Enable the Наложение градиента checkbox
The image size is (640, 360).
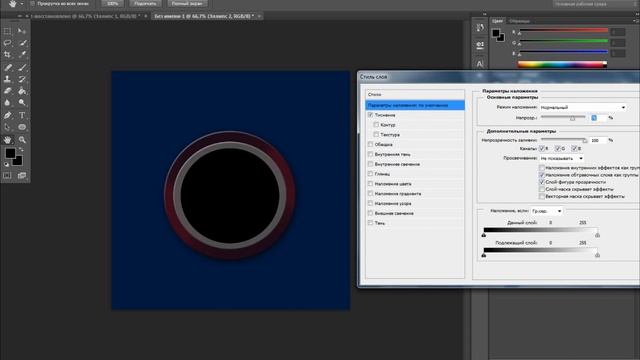tap(370, 193)
